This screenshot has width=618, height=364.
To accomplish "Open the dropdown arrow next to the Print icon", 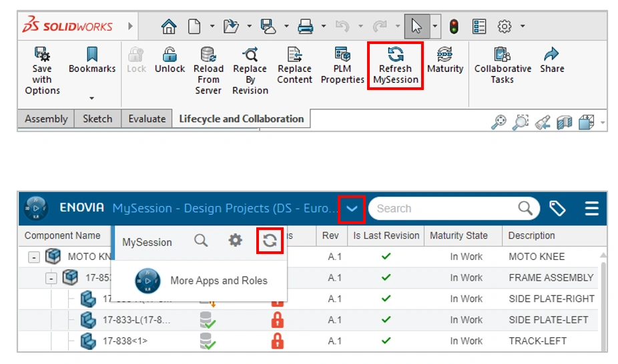I will tap(324, 27).
